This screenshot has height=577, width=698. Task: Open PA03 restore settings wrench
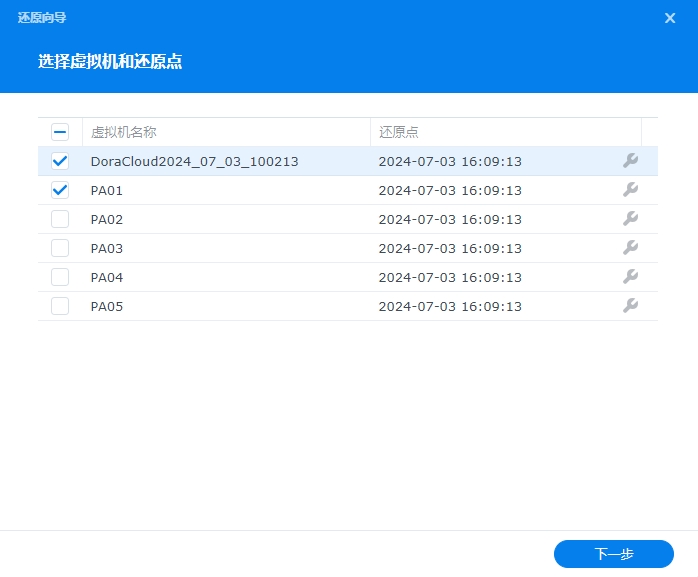(630, 248)
